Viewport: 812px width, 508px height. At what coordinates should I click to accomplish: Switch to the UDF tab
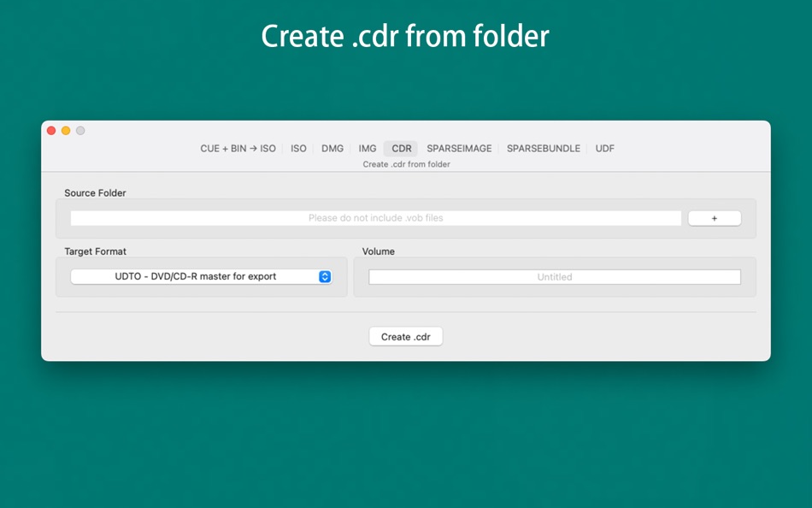[x=604, y=149]
